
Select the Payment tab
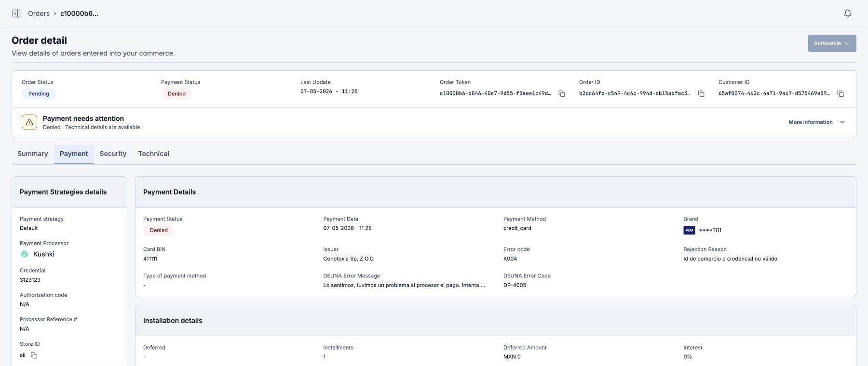point(74,154)
